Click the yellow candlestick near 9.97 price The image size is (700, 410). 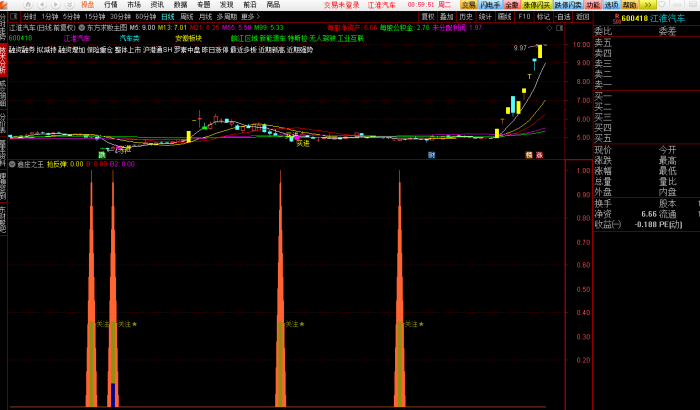coord(541,50)
